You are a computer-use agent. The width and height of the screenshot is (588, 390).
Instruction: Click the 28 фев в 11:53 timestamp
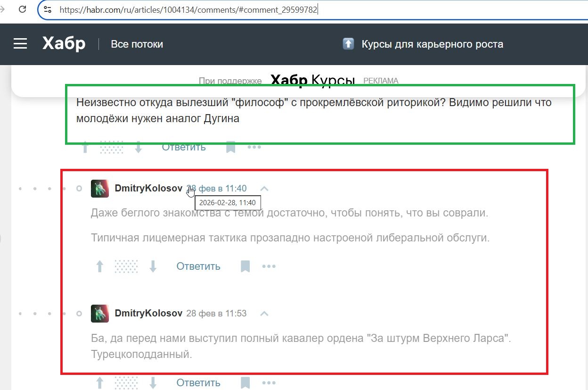pos(216,314)
